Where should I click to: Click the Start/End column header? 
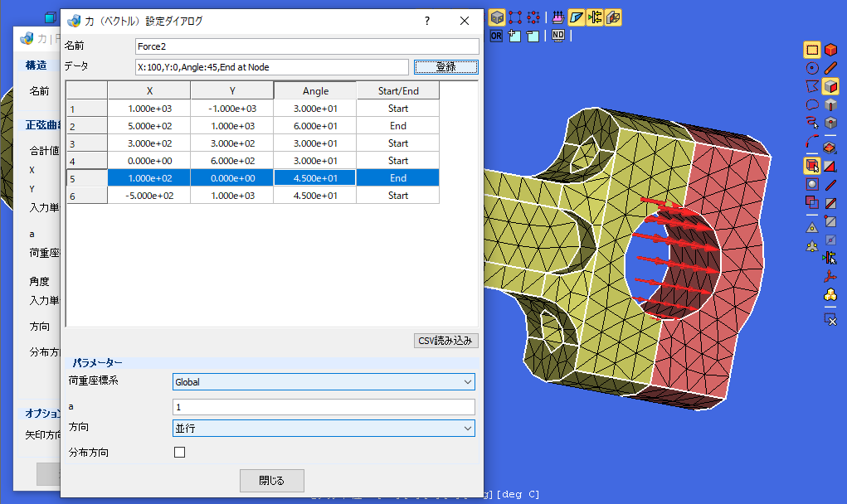(x=398, y=90)
